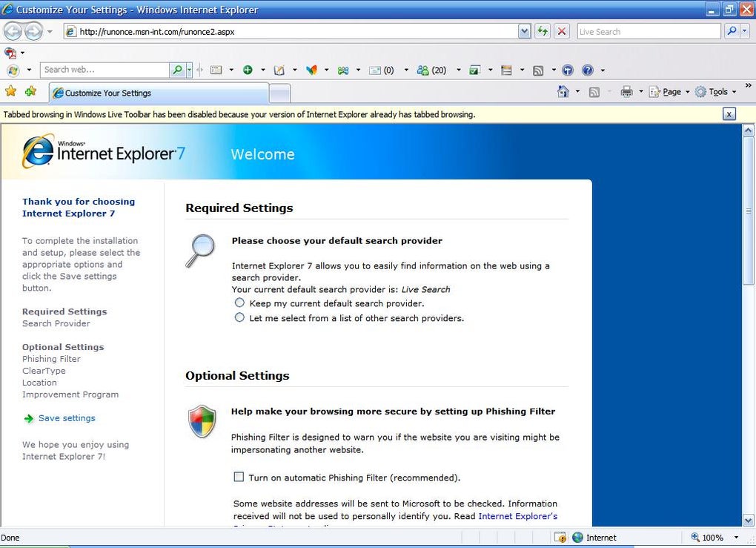Jump to Improvement Program in sidebar

click(x=70, y=394)
